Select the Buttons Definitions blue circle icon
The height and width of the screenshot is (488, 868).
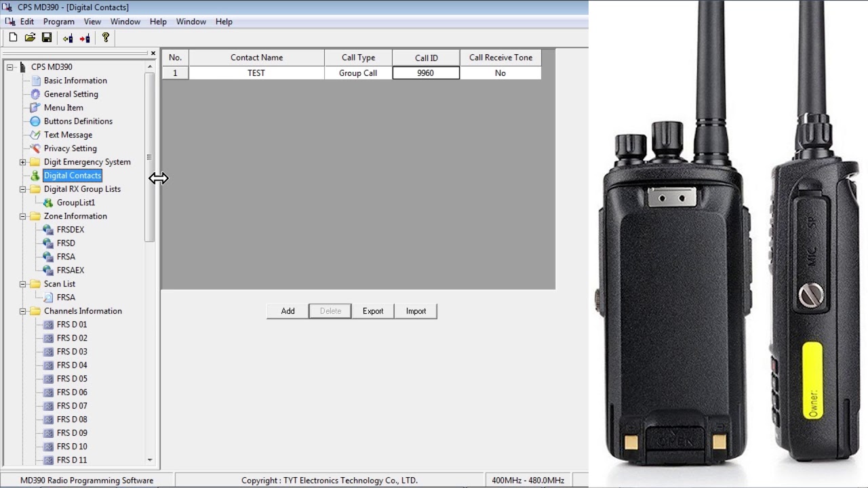[35, 121]
